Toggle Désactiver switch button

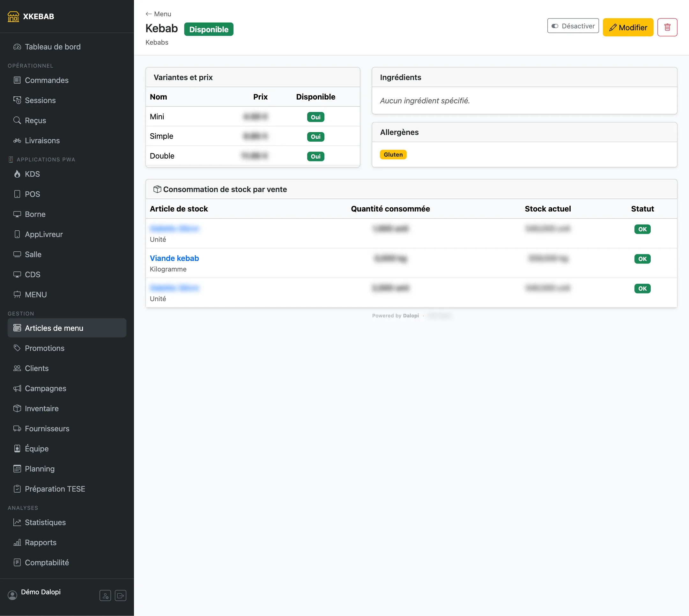point(573,26)
